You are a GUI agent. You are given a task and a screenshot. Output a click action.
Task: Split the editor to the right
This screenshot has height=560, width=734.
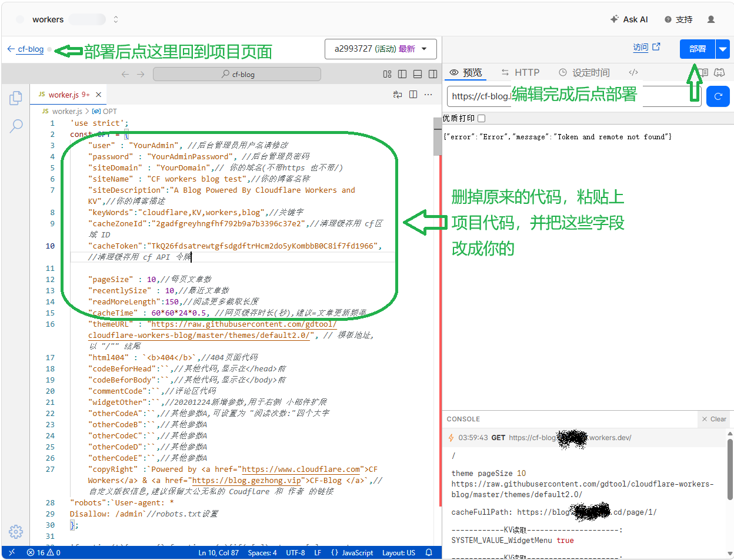[x=413, y=95]
